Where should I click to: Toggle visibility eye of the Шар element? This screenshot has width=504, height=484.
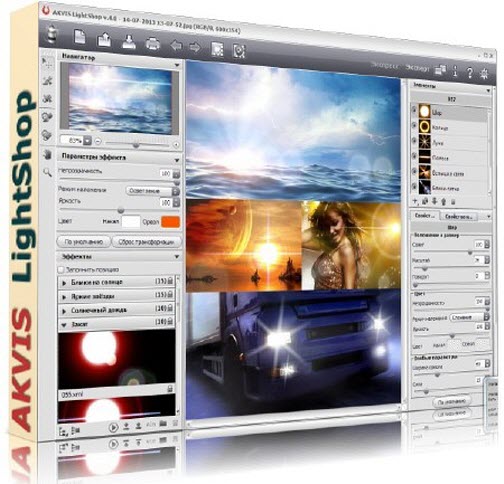click(414, 109)
